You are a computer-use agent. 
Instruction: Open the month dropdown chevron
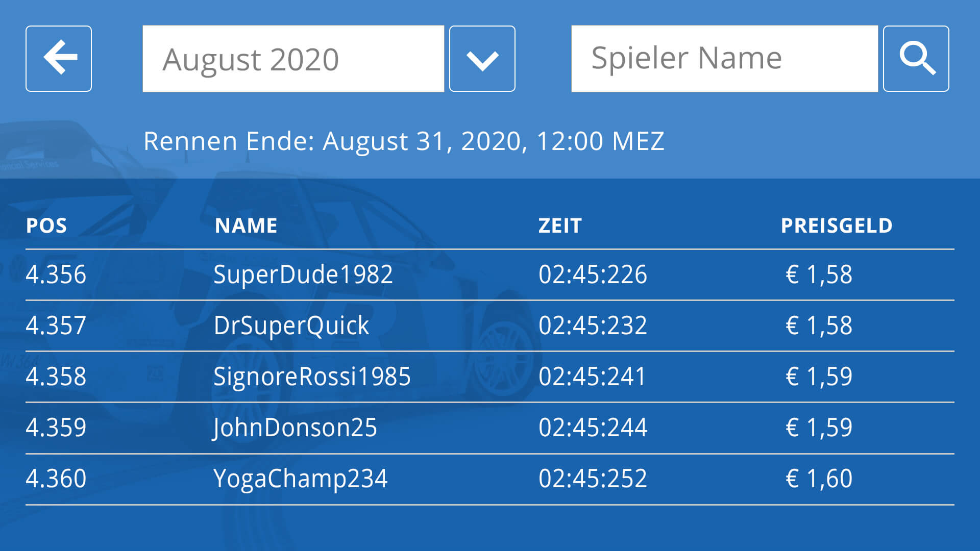click(x=482, y=59)
